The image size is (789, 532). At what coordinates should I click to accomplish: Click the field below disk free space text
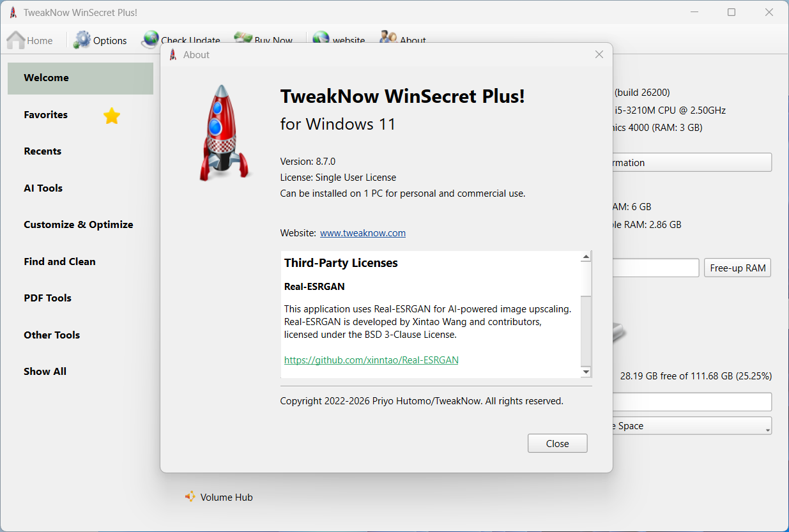tap(692, 402)
